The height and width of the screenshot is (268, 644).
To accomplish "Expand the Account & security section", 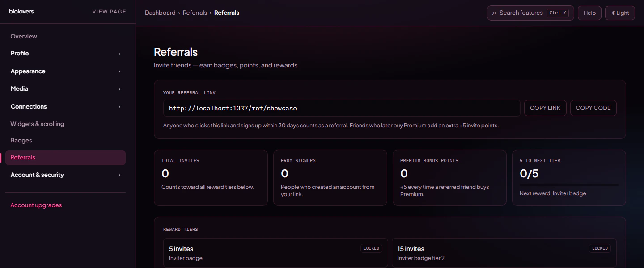I will [65, 175].
